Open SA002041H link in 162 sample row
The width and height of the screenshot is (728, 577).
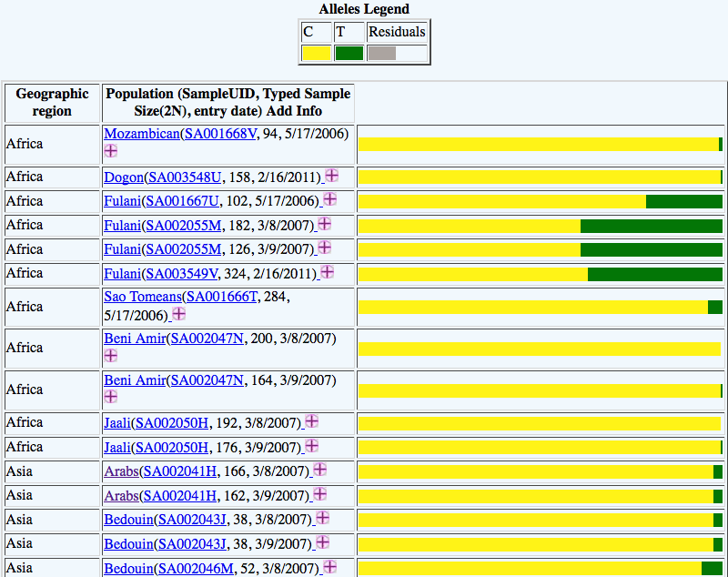point(180,496)
